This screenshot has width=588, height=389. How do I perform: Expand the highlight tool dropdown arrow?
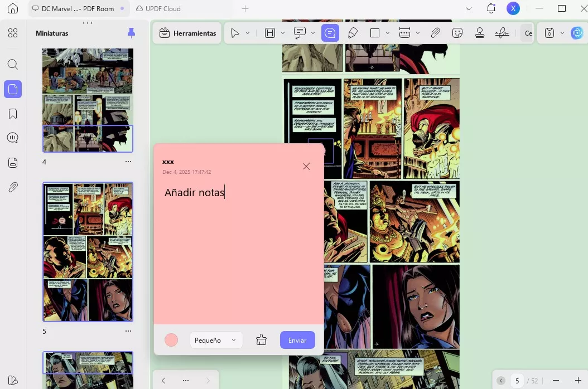tap(283, 33)
